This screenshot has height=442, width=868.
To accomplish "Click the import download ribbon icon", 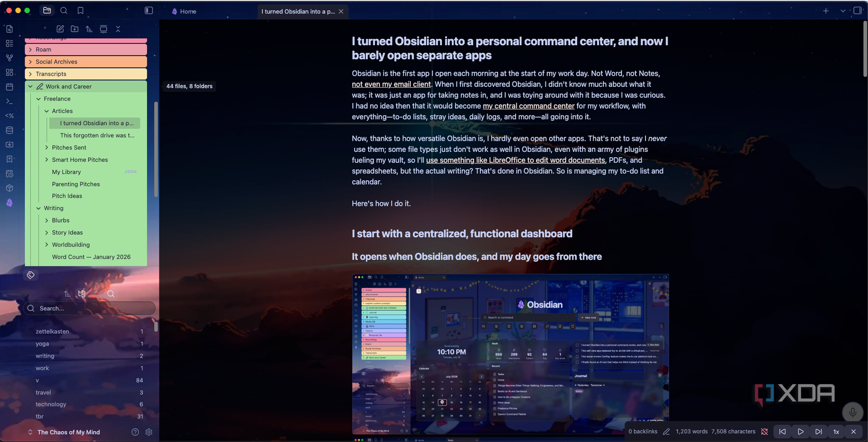I will tap(9, 145).
